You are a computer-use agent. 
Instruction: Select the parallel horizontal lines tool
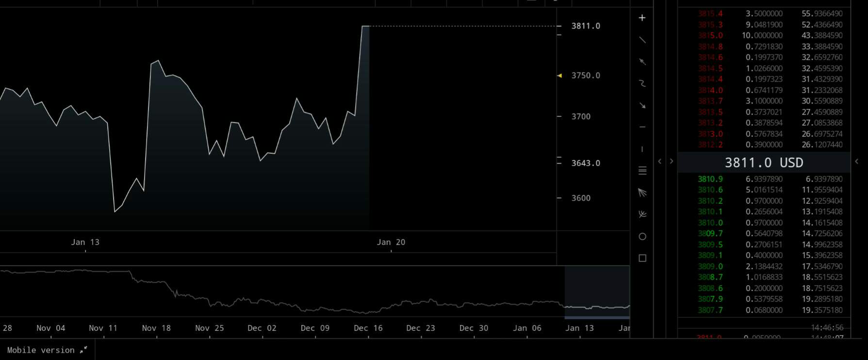coord(642,171)
